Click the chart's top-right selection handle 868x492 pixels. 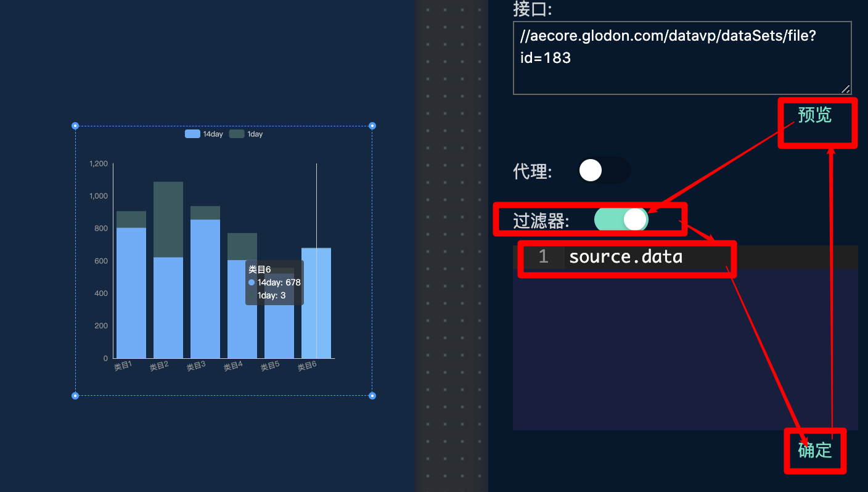tap(372, 126)
